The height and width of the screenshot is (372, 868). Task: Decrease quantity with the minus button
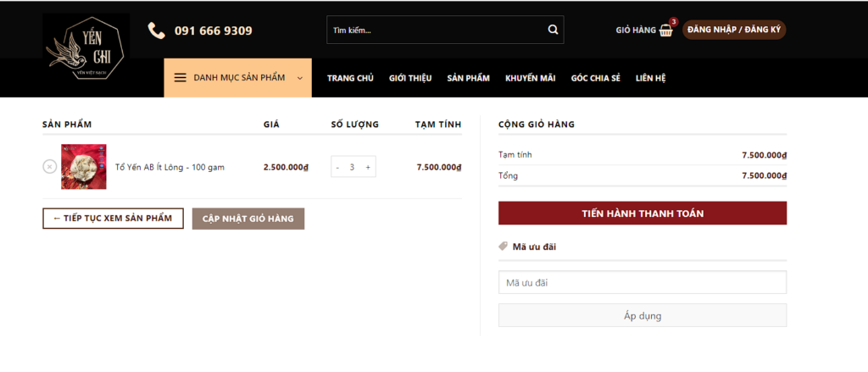(x=337, y=167)
